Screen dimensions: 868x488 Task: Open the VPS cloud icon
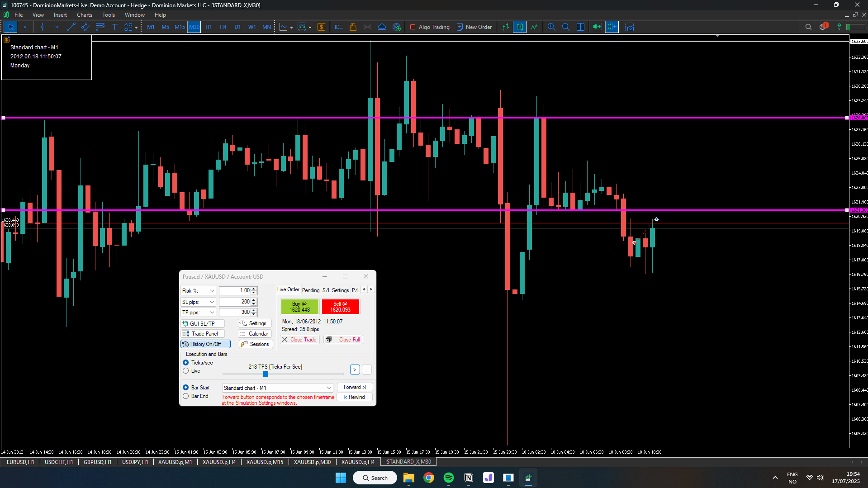(x=382, y=27)
